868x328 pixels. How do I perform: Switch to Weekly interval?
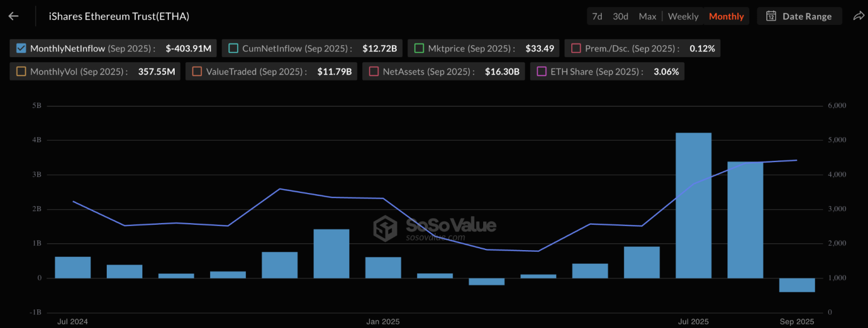[x=683, y=16]
